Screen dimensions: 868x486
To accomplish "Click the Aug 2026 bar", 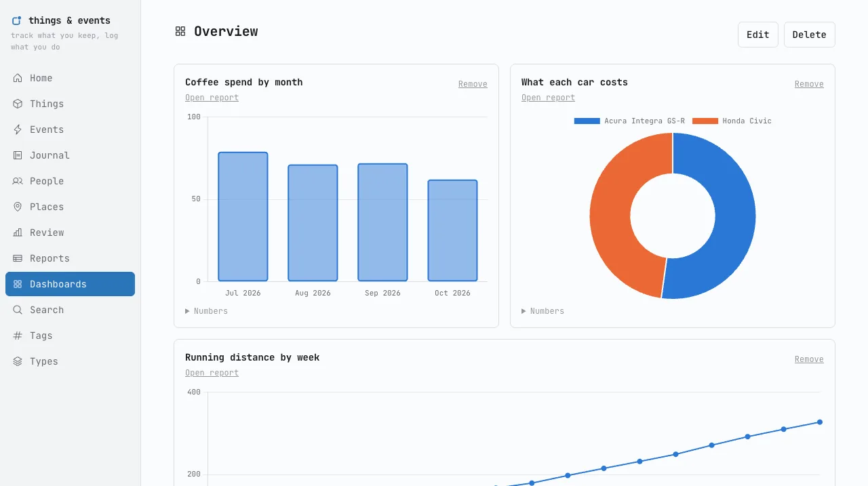I will point(313,223).
